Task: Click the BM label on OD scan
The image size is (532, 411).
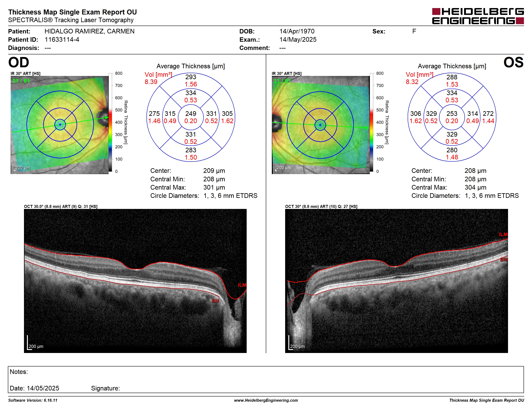Action: pos(216,301)
